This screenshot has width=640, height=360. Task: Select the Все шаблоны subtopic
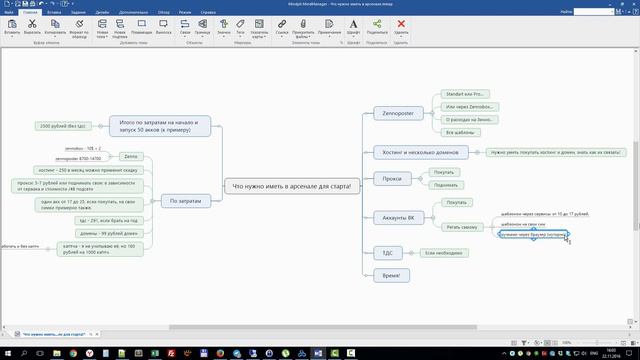click(x=460, y=133)
